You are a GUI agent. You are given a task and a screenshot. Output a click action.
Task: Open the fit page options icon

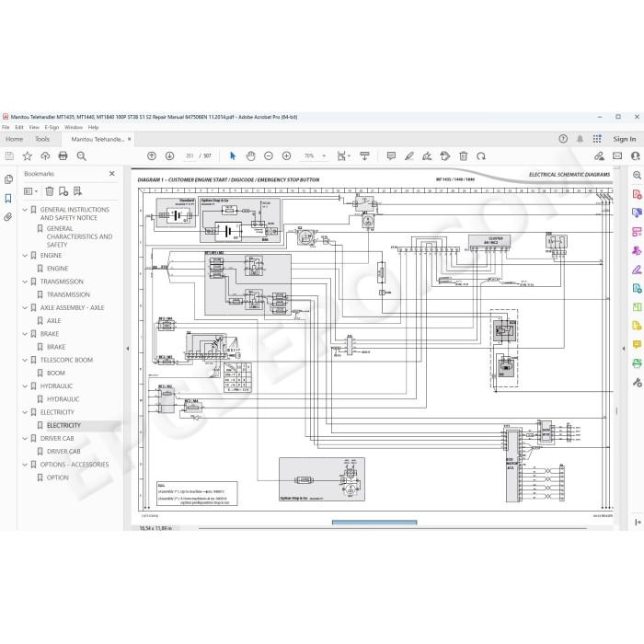tap(343, 156)
